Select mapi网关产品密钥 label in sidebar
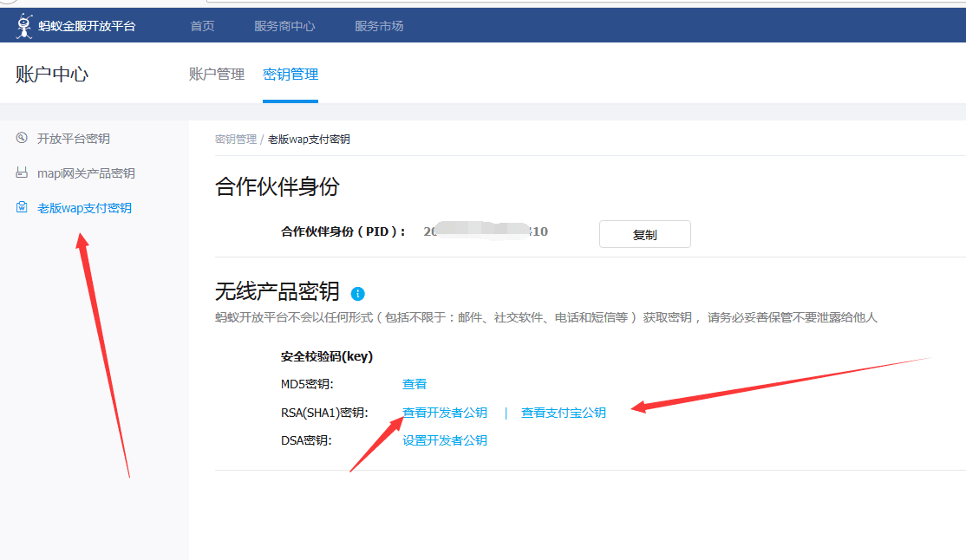The height and width of the screenshot is (560, 966). point(86,173)
